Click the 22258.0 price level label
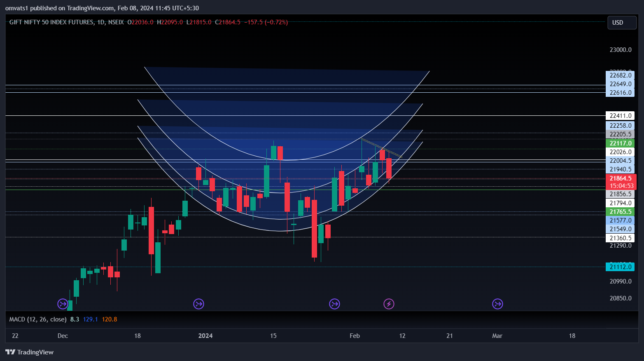Screen dimensions: 644x361 (x=620, y=126)
